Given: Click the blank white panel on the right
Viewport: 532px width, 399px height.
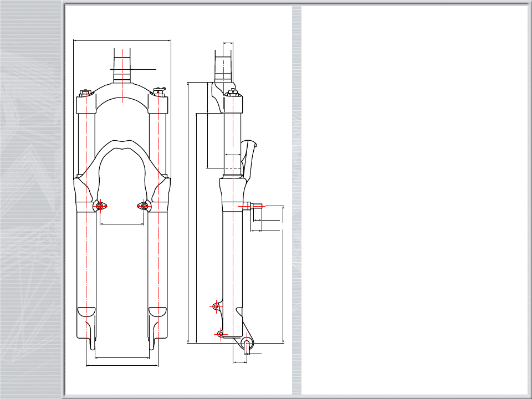Looking at the screenshot, I should click(x=414, y=199).
